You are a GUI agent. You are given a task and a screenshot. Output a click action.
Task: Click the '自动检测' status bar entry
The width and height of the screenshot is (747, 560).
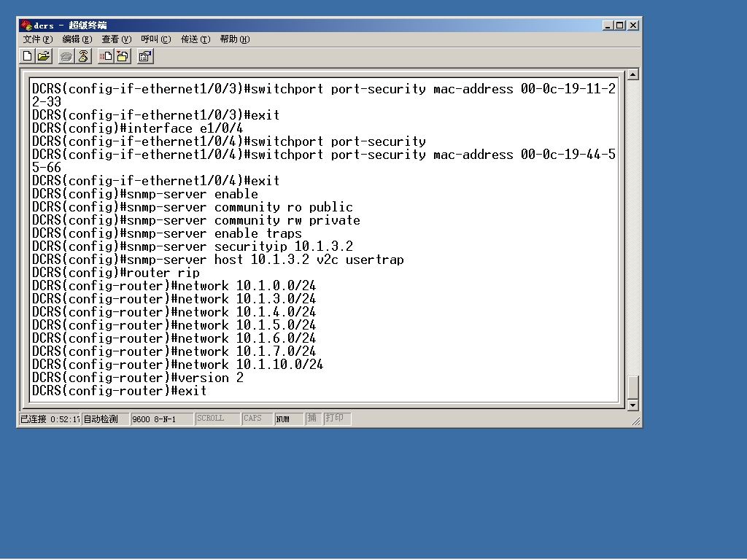pyautogui.click(x=105, y=419)
